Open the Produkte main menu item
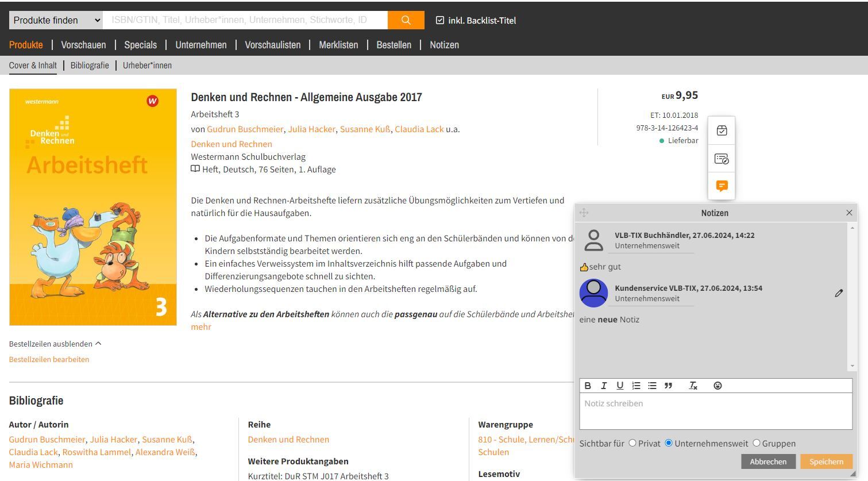This screenshot has width=868, height=481. [26, 45]
